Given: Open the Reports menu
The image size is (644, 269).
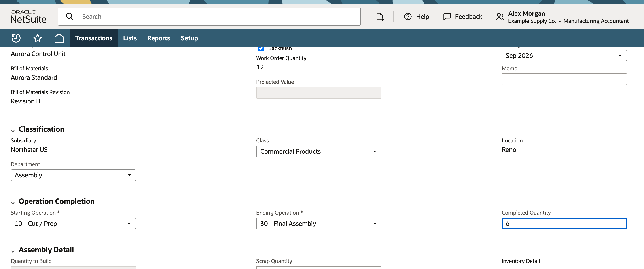Looking at the screenshot, I should coord(159,38).
